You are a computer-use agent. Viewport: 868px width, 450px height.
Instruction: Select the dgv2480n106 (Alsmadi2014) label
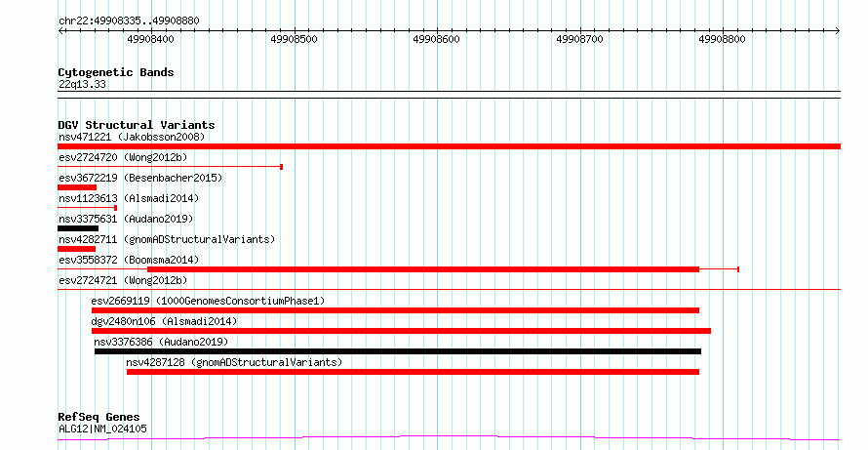pyautogui.click(x=164, y=321)
